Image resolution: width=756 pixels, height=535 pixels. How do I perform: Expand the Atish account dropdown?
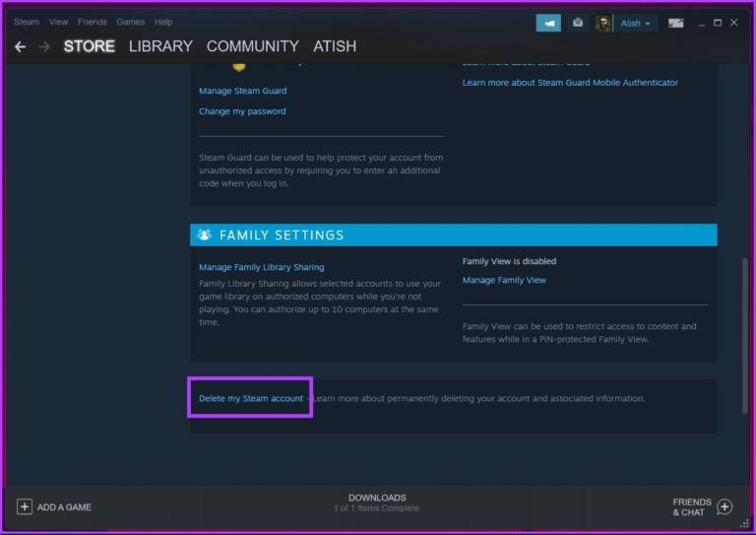click(x=635, y=24)
